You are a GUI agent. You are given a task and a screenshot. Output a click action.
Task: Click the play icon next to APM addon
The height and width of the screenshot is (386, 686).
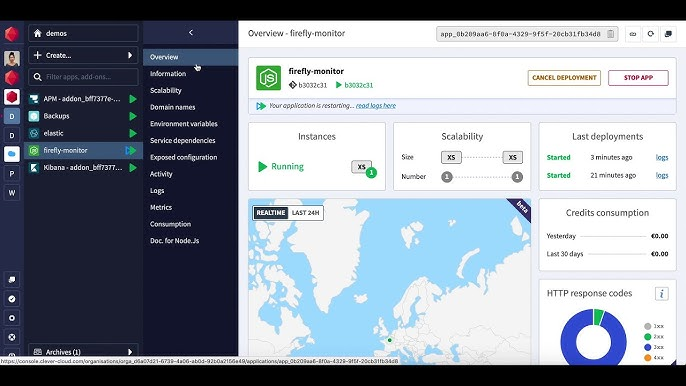coord(133,99)
